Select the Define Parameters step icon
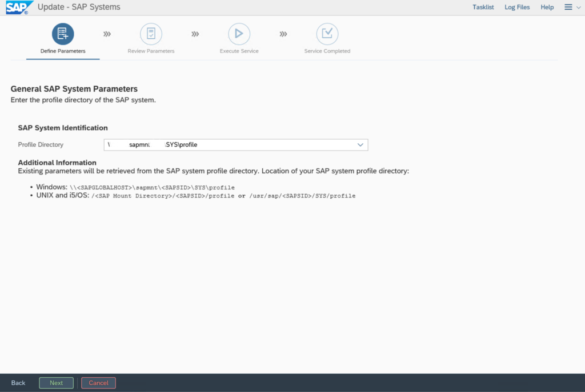This screenshot has height=392, width=585. pyautogui.click(x=63, y=34)
